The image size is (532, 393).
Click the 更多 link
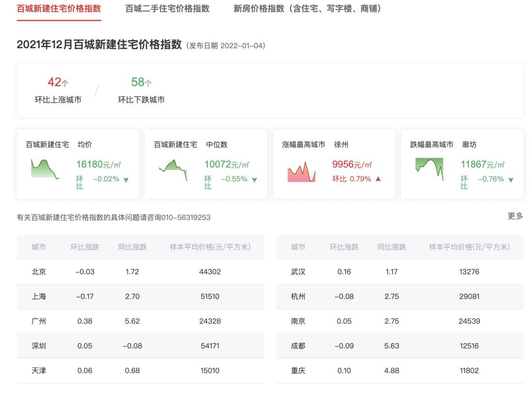[x=515, y=216]
